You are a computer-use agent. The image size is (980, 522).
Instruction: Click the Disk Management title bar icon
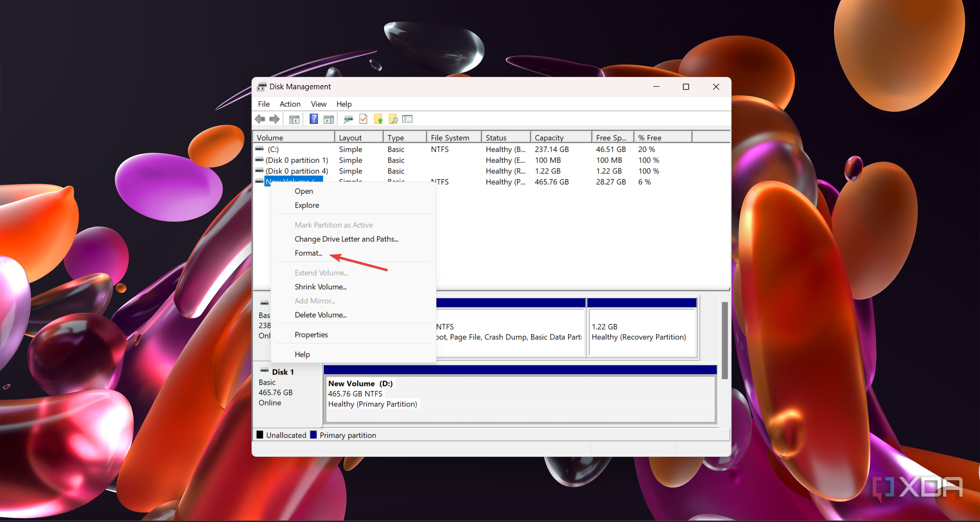262,87
